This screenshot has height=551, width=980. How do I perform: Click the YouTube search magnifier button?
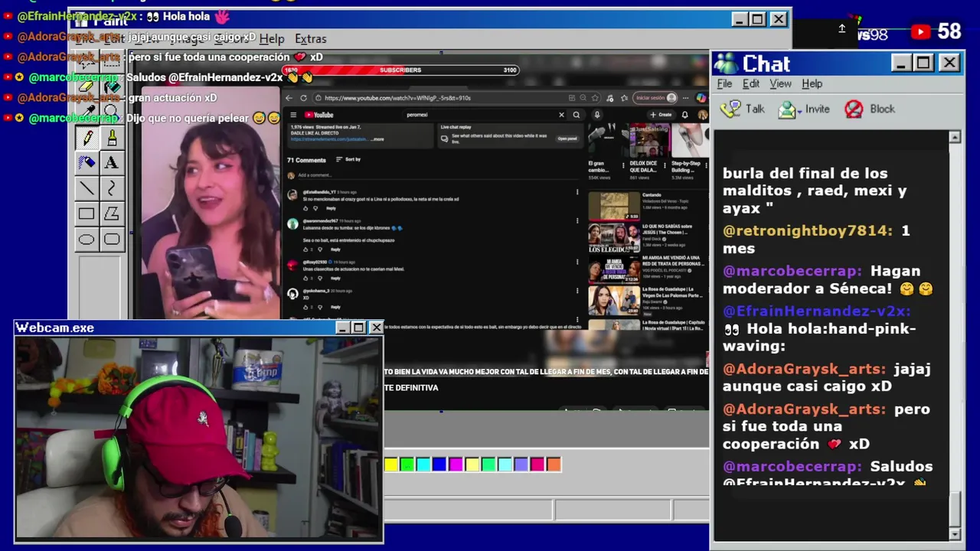point(577,115)
